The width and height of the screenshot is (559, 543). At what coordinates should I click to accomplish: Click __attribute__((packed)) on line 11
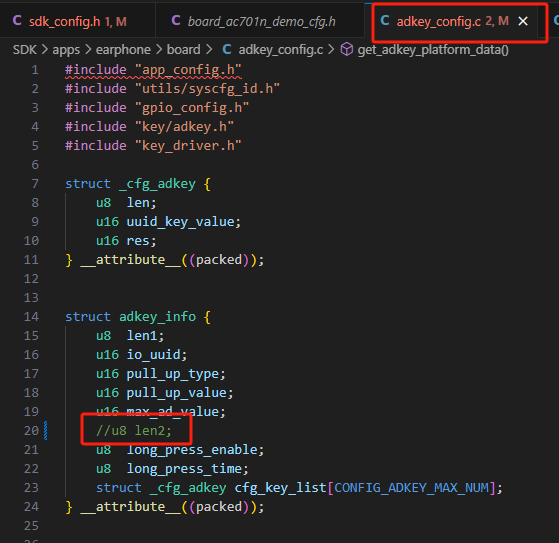tap(169, 260)
